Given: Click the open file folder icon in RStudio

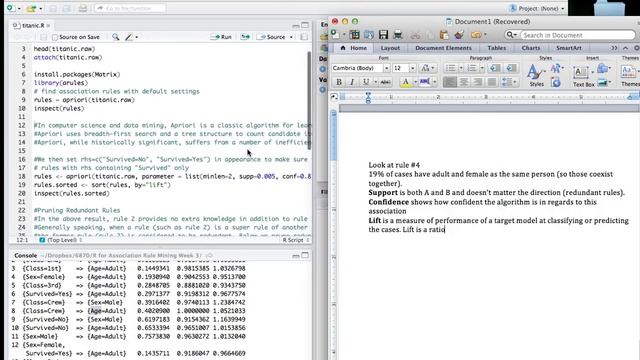Looking at the screenshot, I should (31, 8).
